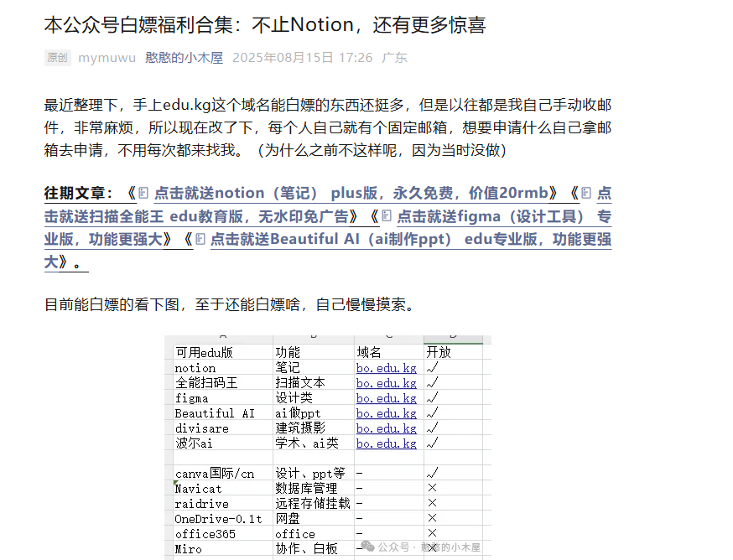Open article about figma（设计工具）专业版

pyautogui.click(x=504, y=216)
